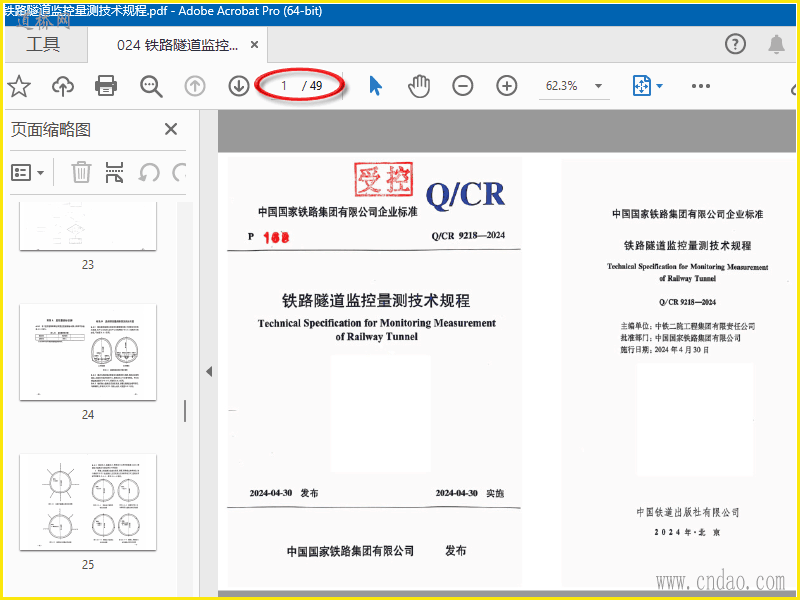The height and width of the screenshot is (600, 800).
Task: Click the thumbnail label 25
Action: pos(88,565)
